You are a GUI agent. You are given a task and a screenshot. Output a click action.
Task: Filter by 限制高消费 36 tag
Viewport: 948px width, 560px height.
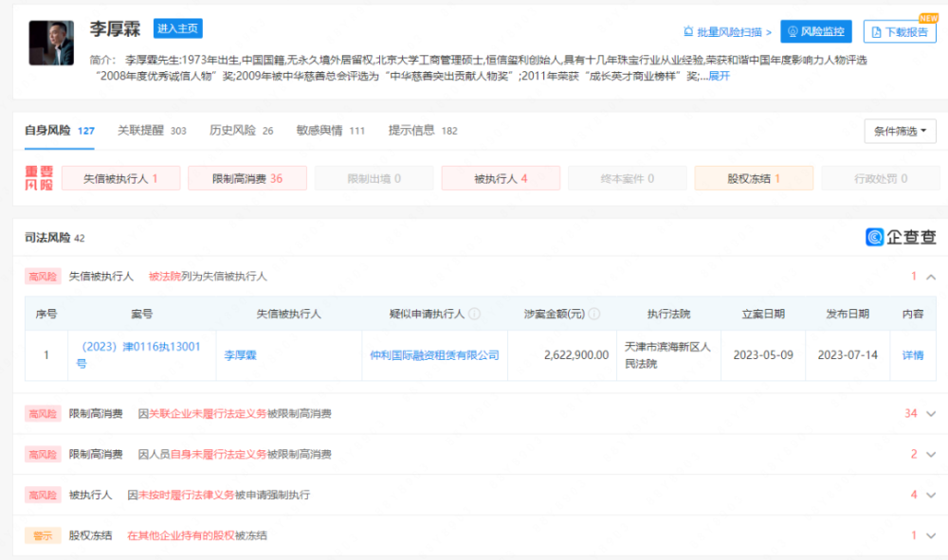pos(247,178)
